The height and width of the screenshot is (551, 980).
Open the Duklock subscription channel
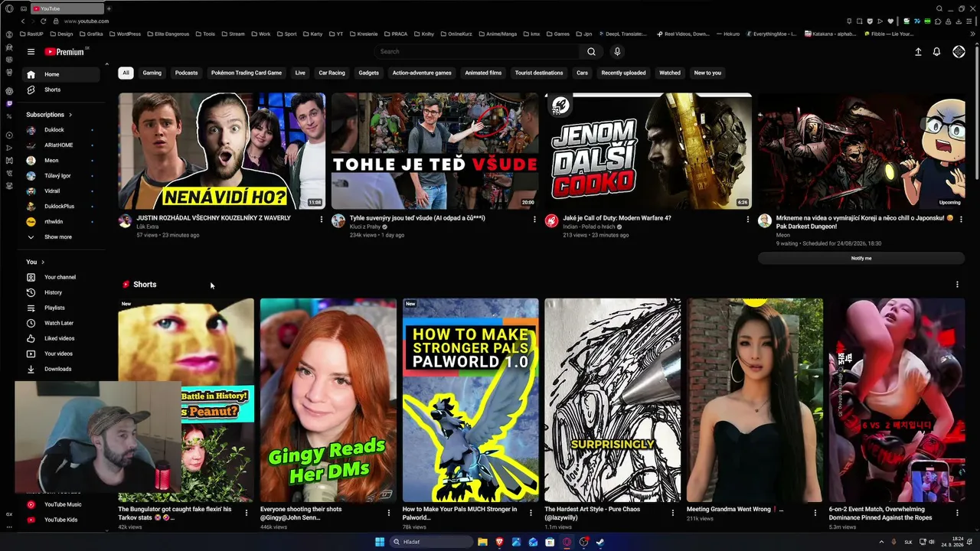61,130
